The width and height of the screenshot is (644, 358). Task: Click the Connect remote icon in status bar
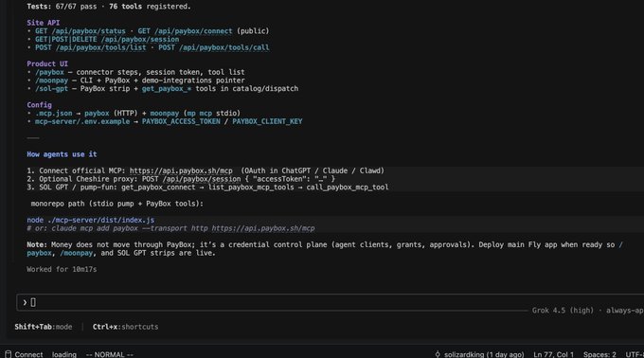pyautogui.click(x=8, y=354)
